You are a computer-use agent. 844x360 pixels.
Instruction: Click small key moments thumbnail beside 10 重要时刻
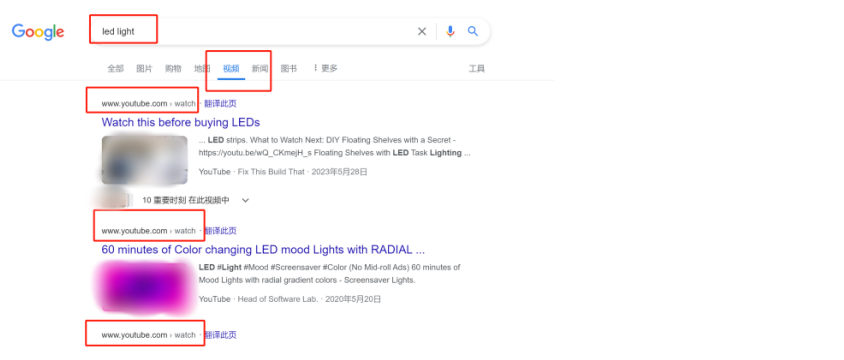(114, 200)
